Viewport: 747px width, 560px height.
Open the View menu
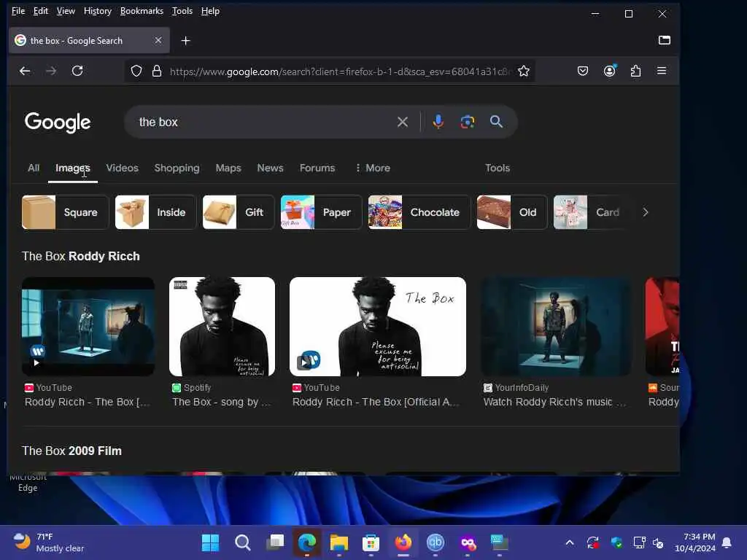66,11
